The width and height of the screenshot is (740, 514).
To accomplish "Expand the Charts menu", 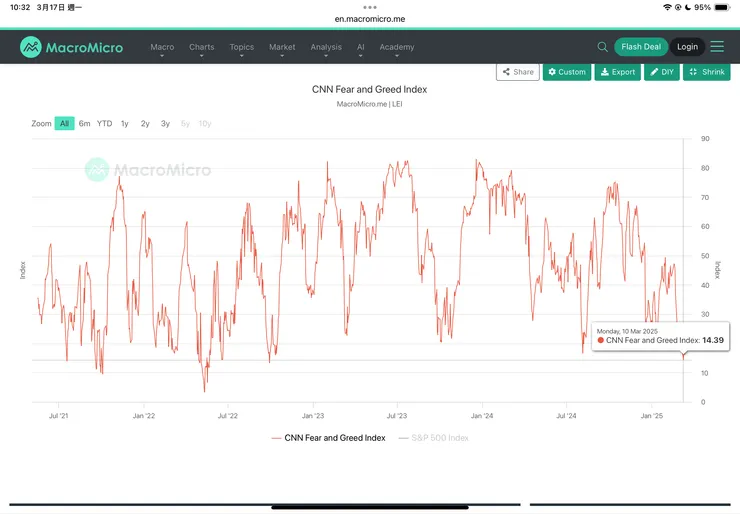I will click(202, 49).
